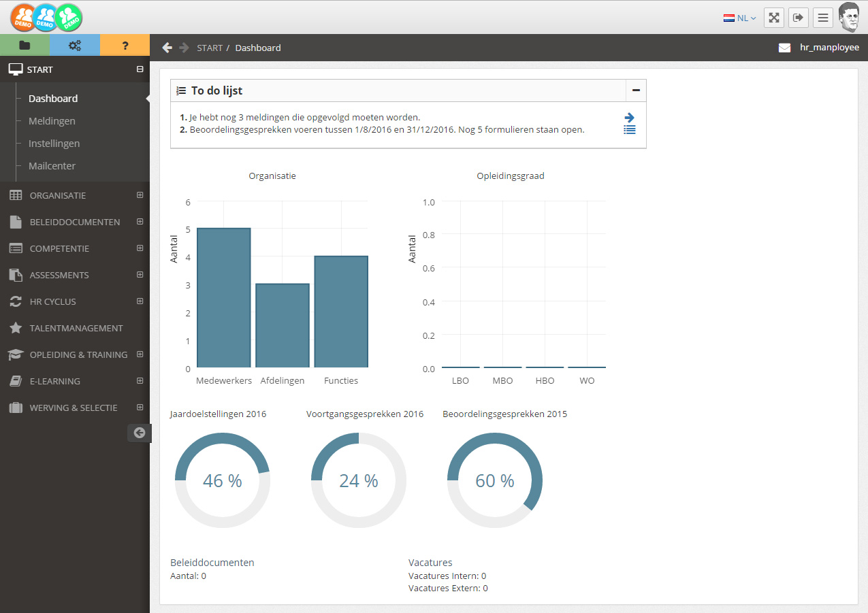Minimize the To do lijst panel
Image resolution: width=868 pixels, height=613 pixels.
tap(636, 90)
